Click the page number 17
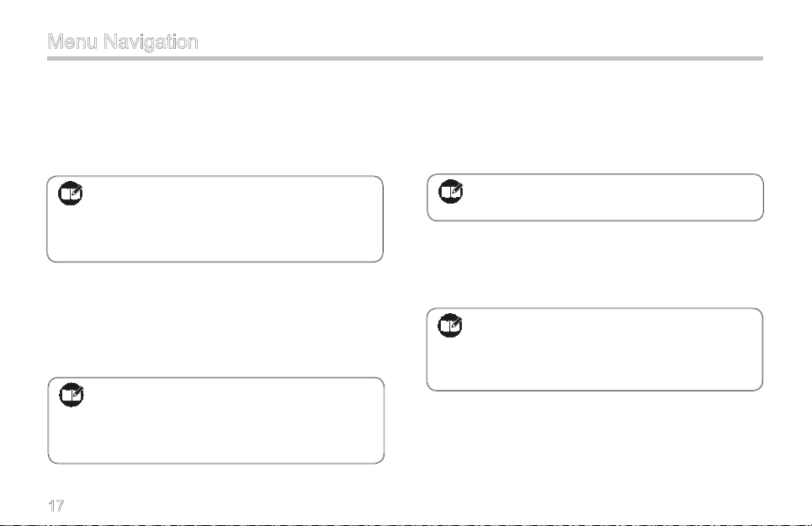This screenshot has height=526, width=812. click(x=56, y=505)
